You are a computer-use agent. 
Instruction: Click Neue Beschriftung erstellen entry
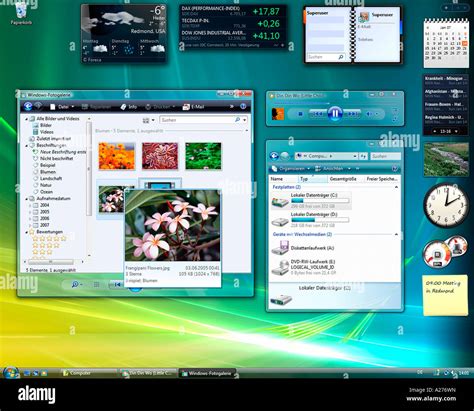pyautogui.click(x=59, y=152)
